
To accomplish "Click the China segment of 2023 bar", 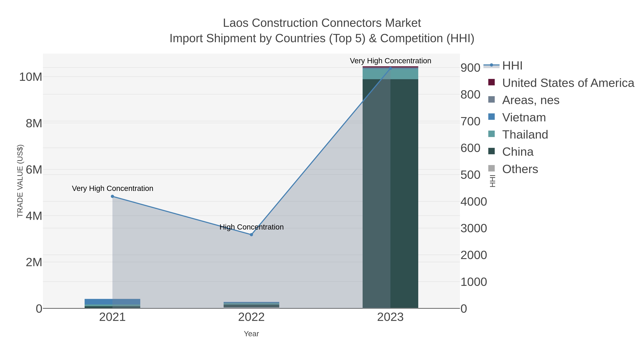I will click(x=391, y=194).
